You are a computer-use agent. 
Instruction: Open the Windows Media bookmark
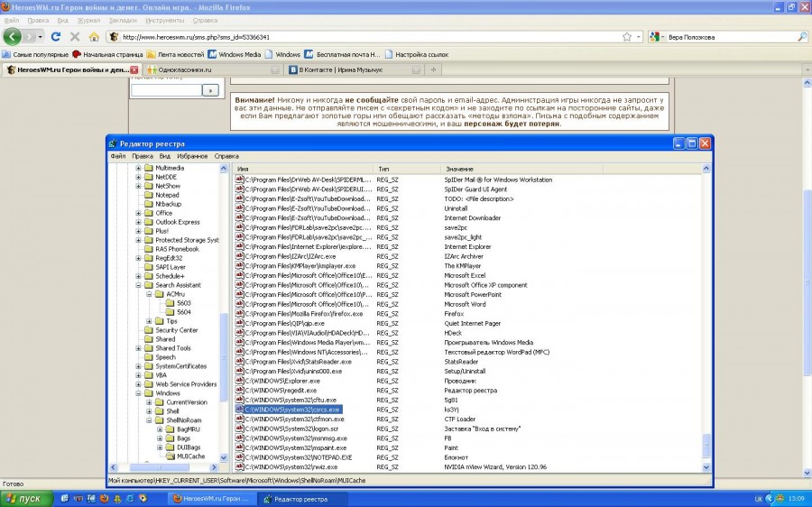235,54
